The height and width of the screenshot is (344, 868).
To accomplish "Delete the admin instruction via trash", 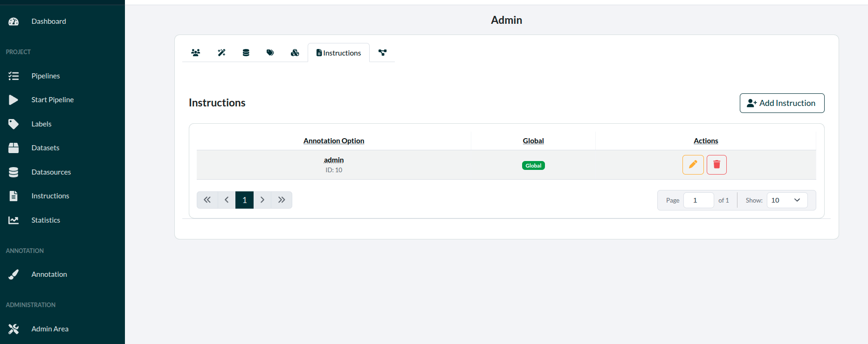I will pos(716,165).
